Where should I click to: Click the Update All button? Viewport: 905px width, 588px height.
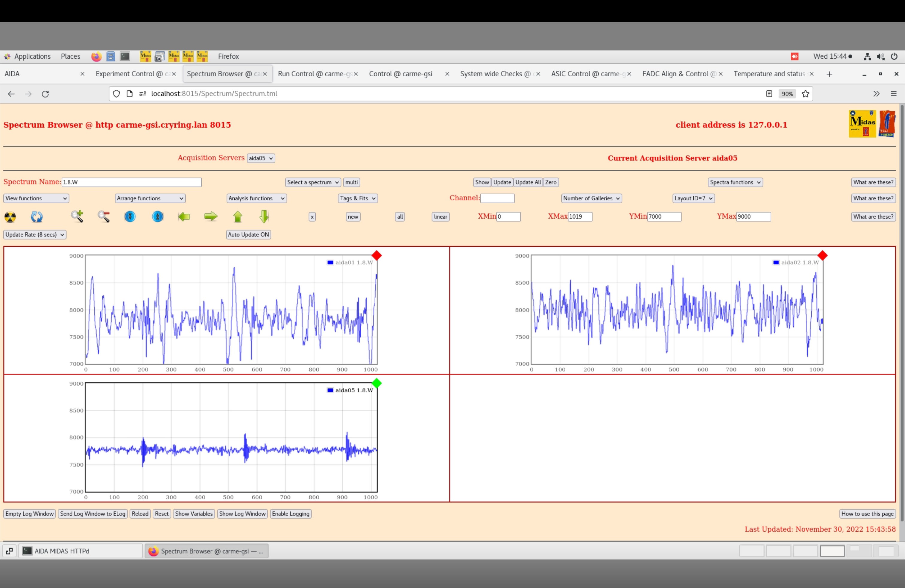528,182
